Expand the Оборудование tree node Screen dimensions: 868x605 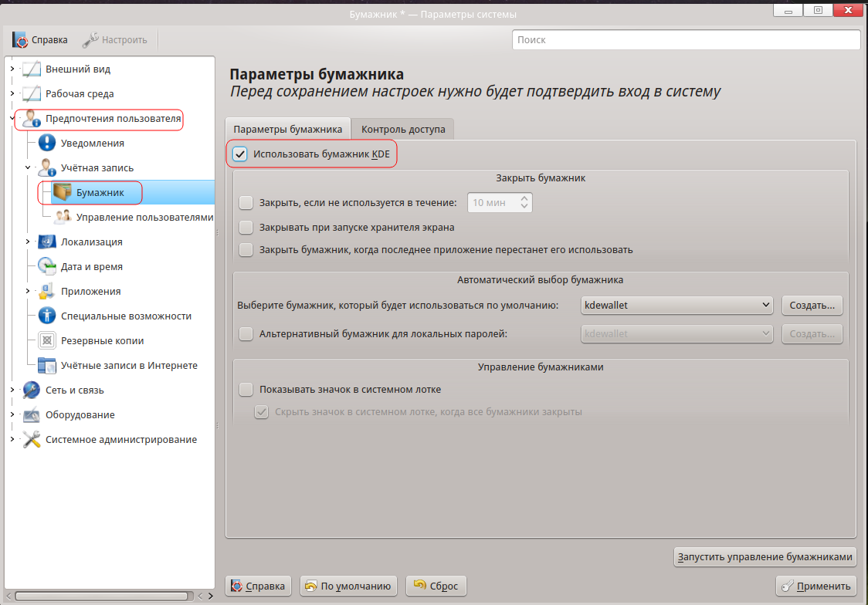tap(12, 414)
